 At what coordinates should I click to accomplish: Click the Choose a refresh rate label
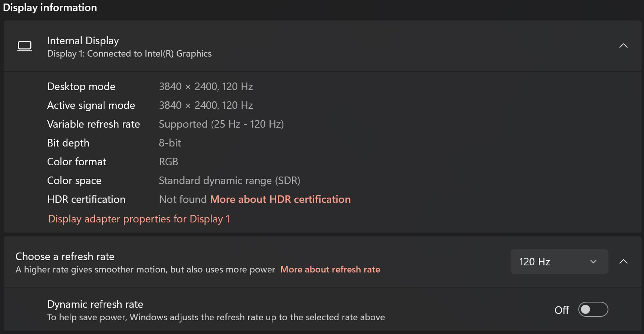[65, 257]
